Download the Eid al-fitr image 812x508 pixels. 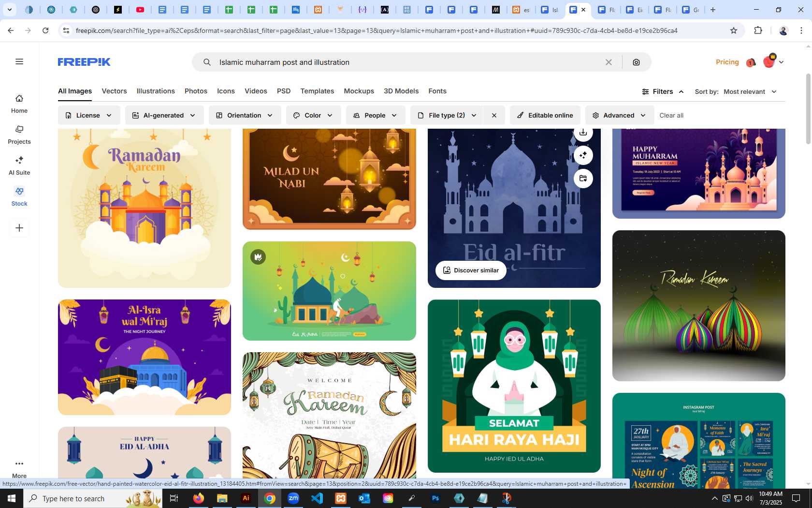click(x=583, y=133)
